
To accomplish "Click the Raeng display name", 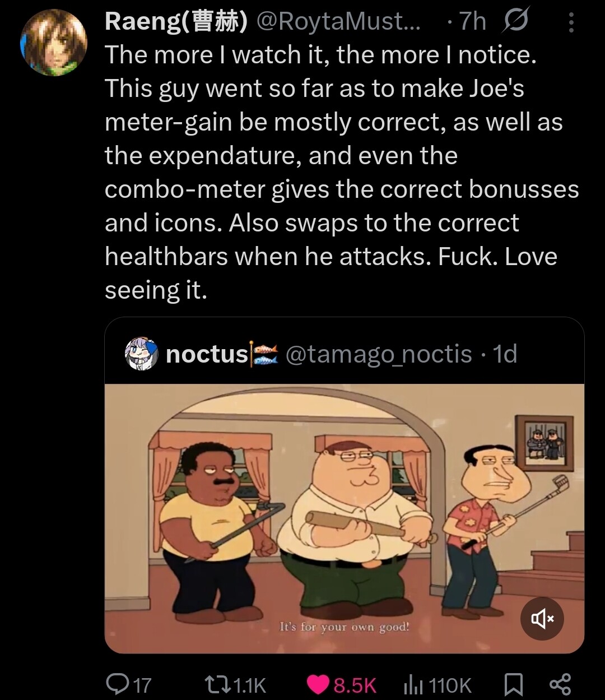I will (x=176, y=22).
